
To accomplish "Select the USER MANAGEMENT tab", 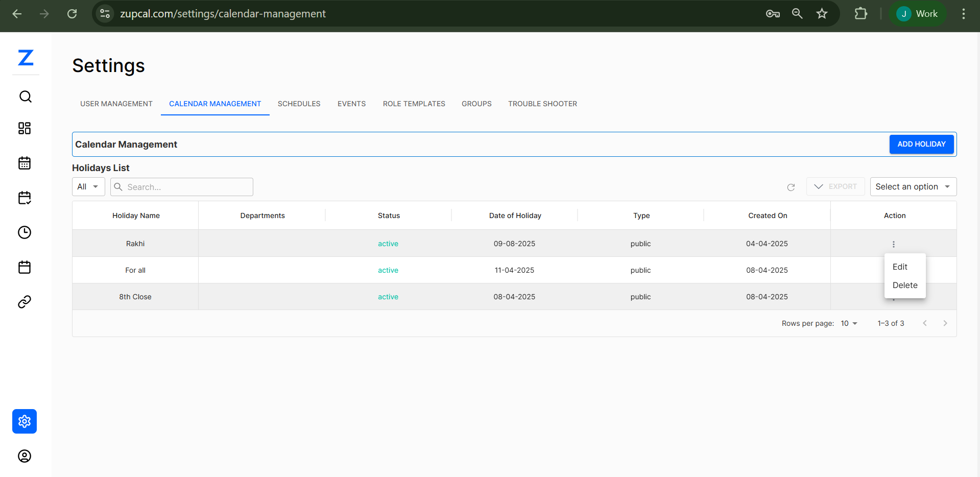I will tap(116, 104).
